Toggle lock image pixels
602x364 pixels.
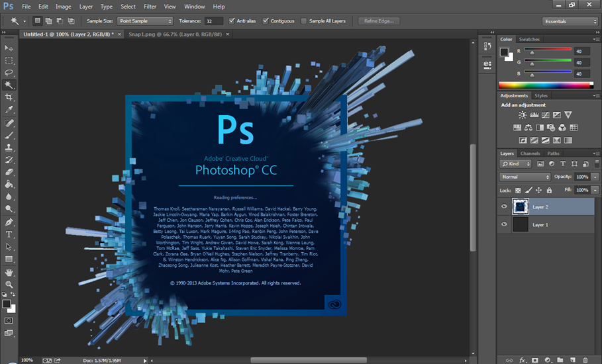tap(528, 190)
